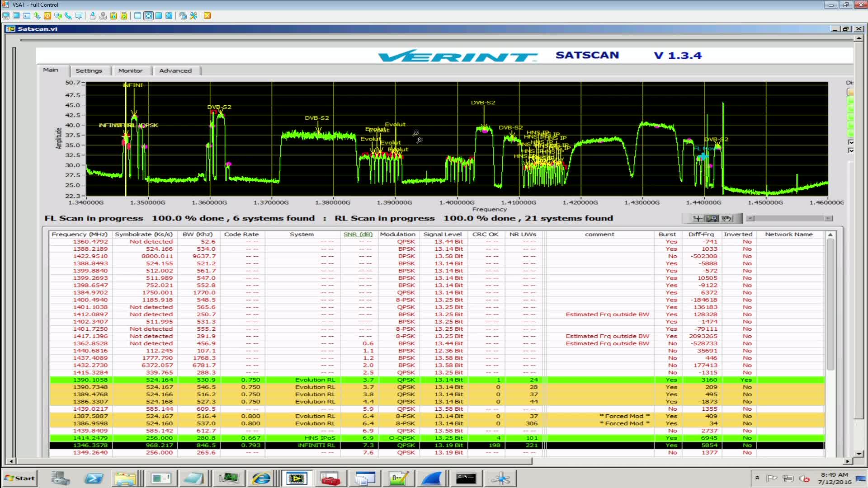The image size is (868, 488).
Task: Click the SNR (dB) column header
Action: 358,235
